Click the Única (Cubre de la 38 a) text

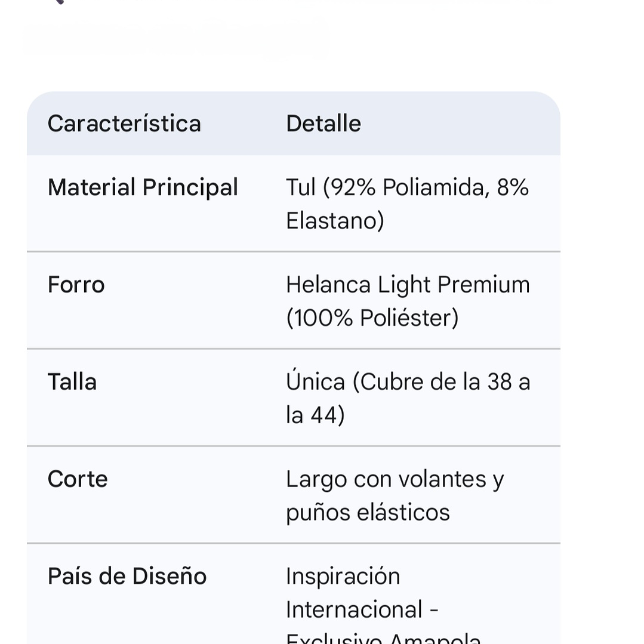pos(408,382)
